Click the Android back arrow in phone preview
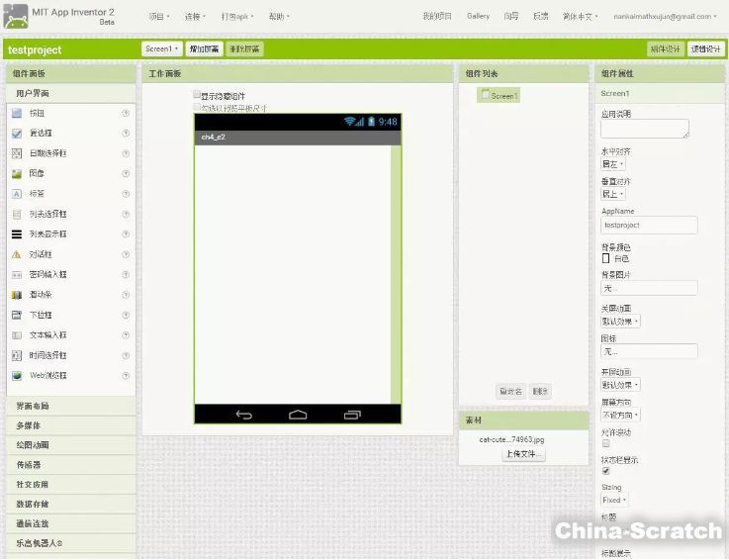 point(243,415)
